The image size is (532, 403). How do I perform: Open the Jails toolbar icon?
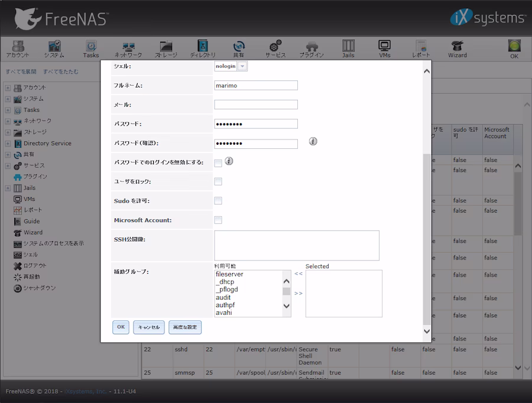[x=348, y=49]
